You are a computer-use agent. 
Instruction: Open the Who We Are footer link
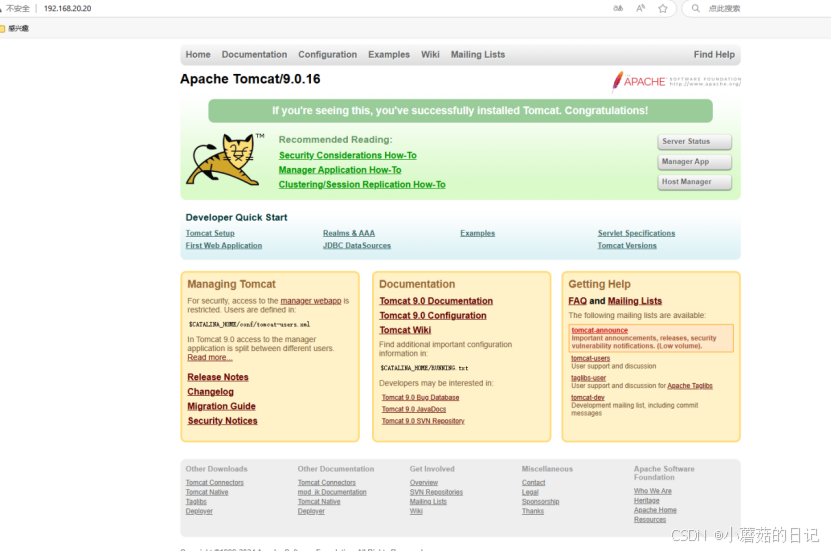point(653,491)
